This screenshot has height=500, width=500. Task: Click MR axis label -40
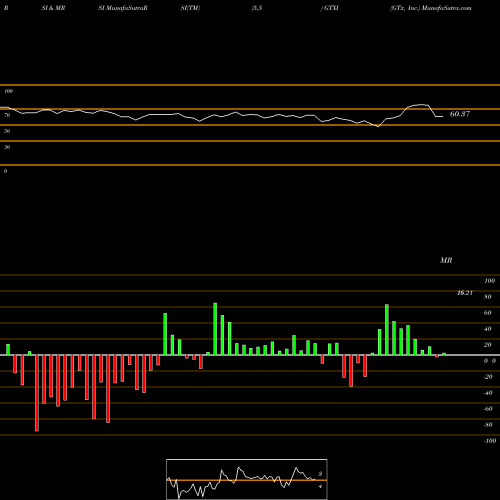pos(488,393)
